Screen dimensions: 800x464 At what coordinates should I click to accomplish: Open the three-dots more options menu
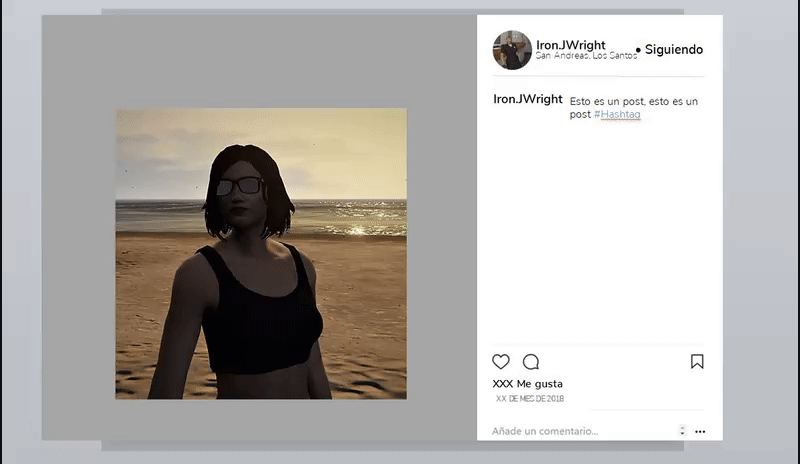[x=700, y=431]
